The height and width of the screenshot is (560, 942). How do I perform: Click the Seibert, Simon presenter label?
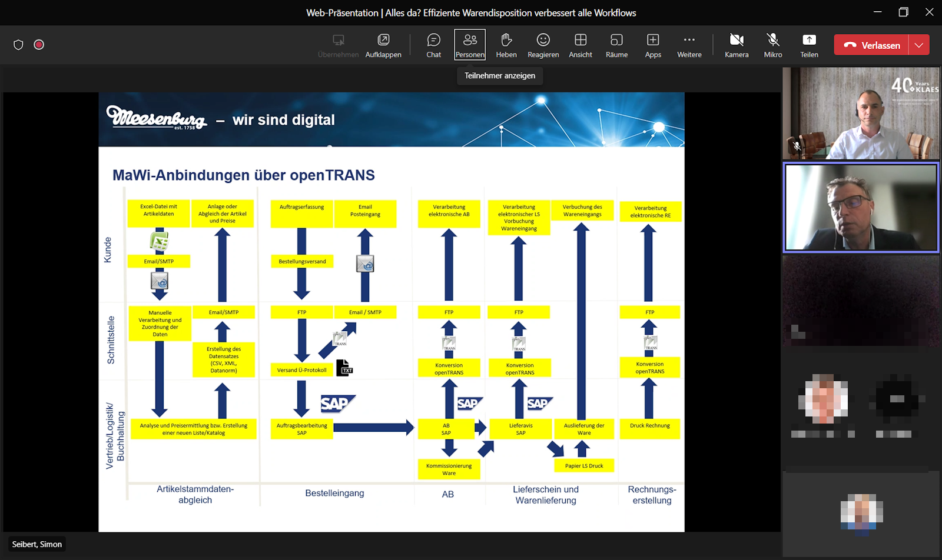37,544
